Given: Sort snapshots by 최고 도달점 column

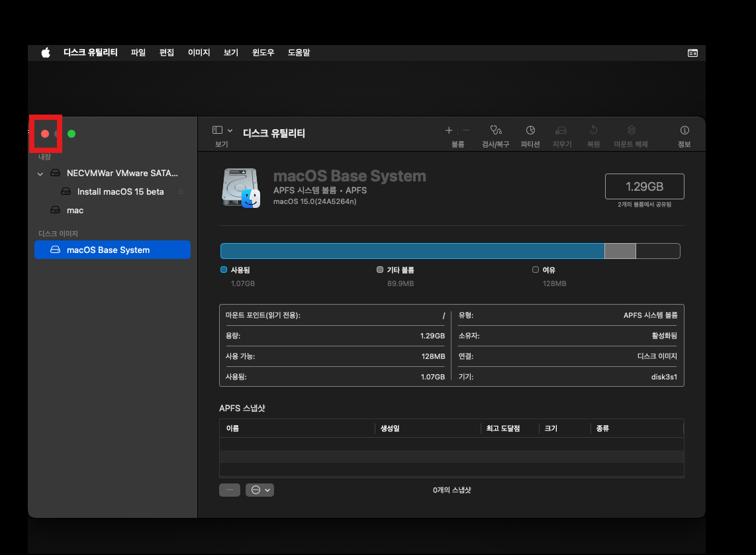Looking at the screenshot, I should [510, 429].
